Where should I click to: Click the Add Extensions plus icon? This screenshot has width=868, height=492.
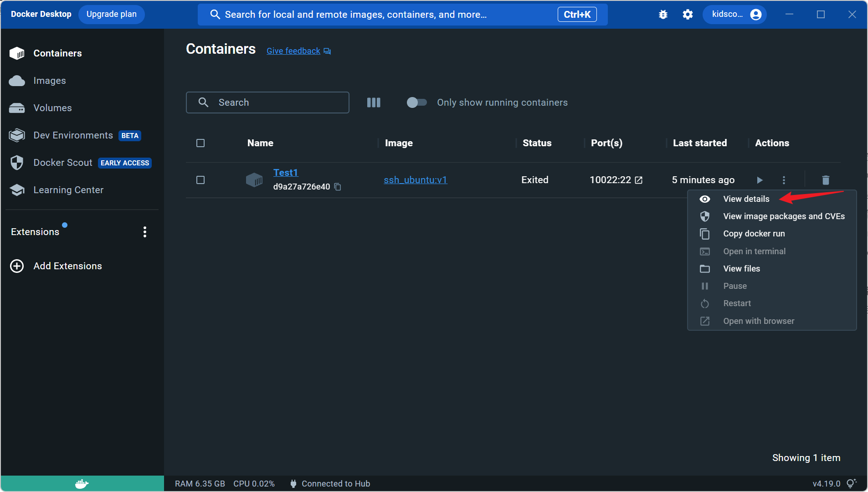(x=17, y=266)
